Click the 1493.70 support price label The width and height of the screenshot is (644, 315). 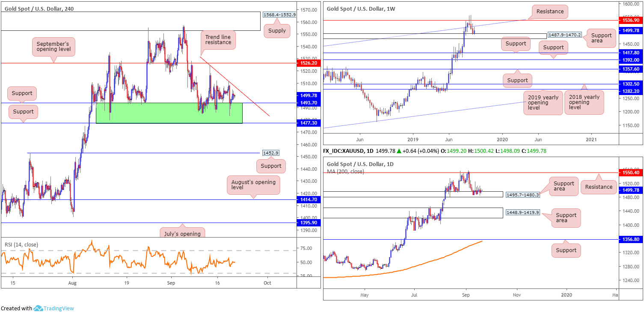[308, 103]
